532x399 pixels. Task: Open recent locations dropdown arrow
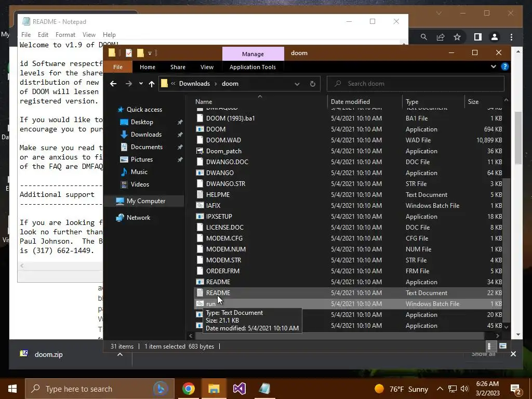[141, 84]
